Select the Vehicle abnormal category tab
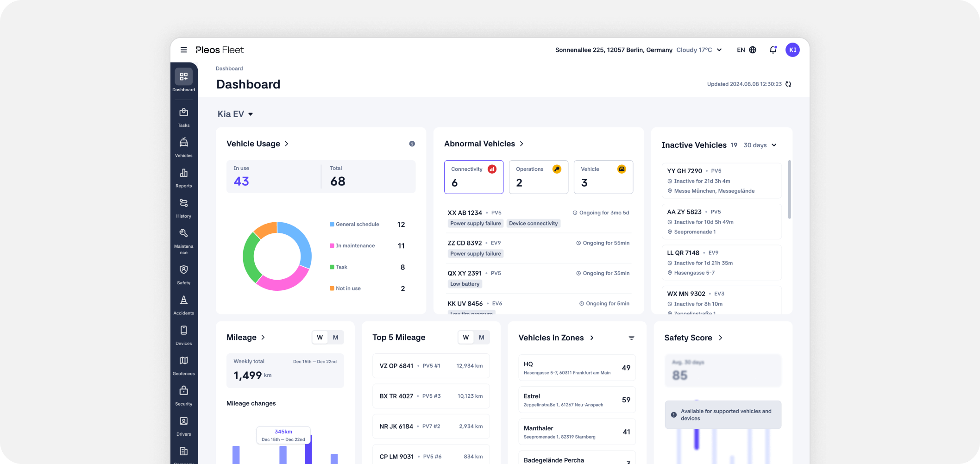 click(x=603, y=177)
